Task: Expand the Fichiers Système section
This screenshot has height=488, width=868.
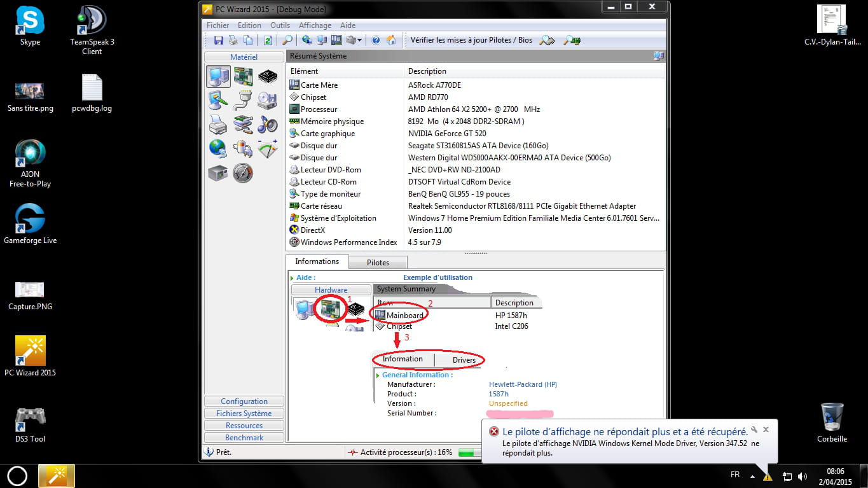Action: [x=244, y=414]
